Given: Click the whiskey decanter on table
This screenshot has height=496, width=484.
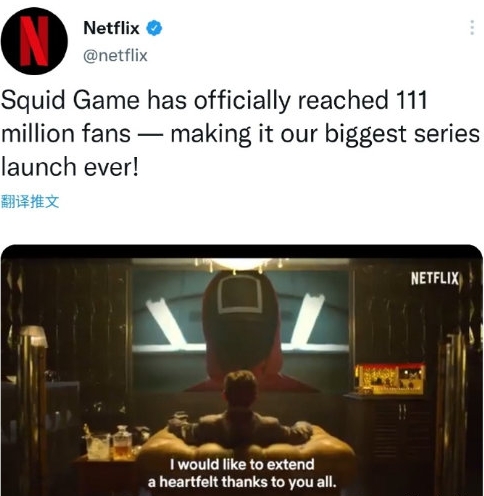Looking at the screenshot, I should 122,443.
